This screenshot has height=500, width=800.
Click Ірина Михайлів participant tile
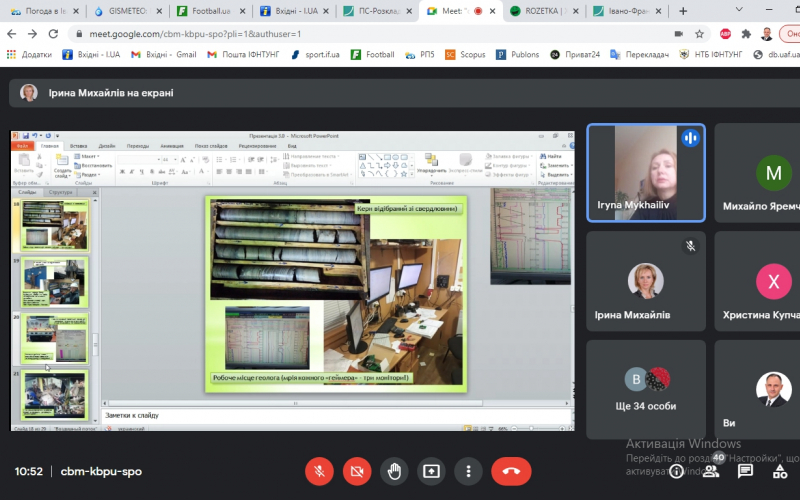coord(646,281)
